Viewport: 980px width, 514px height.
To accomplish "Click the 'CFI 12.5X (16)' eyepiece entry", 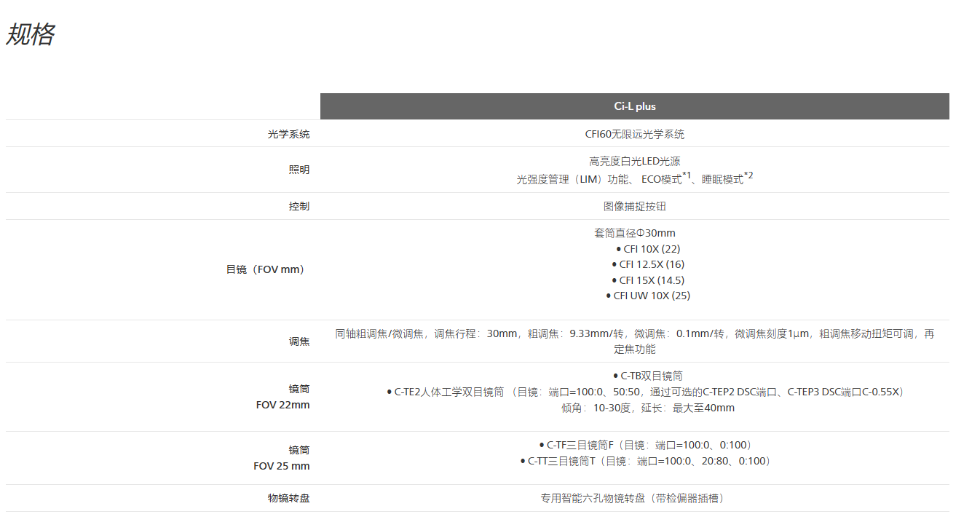I will tap(648, 264).
